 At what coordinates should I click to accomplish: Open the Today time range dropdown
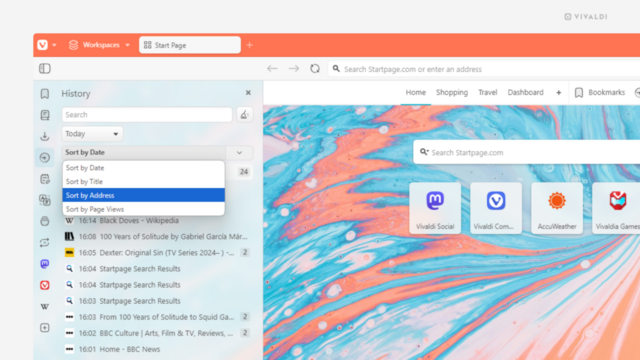click(92, 134)
